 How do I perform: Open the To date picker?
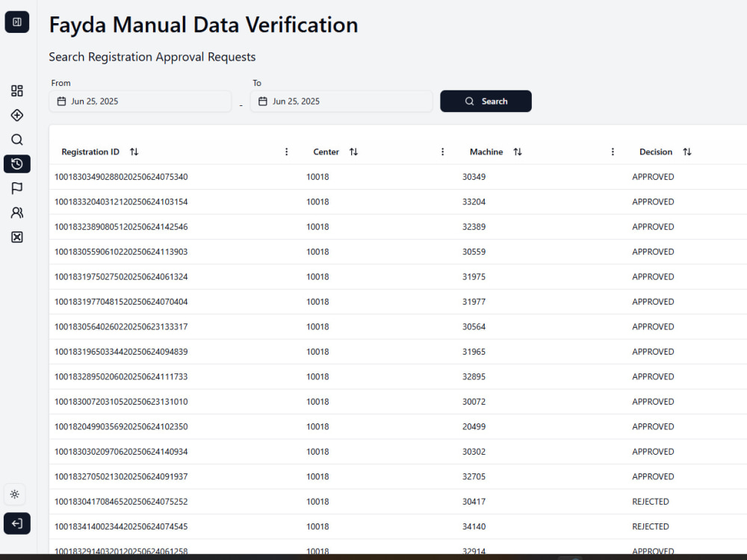click(341, 102)
